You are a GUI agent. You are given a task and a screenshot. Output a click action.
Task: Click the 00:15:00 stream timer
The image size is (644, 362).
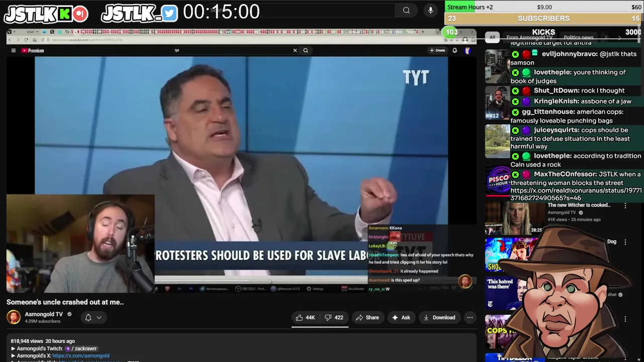coord(221,12)
